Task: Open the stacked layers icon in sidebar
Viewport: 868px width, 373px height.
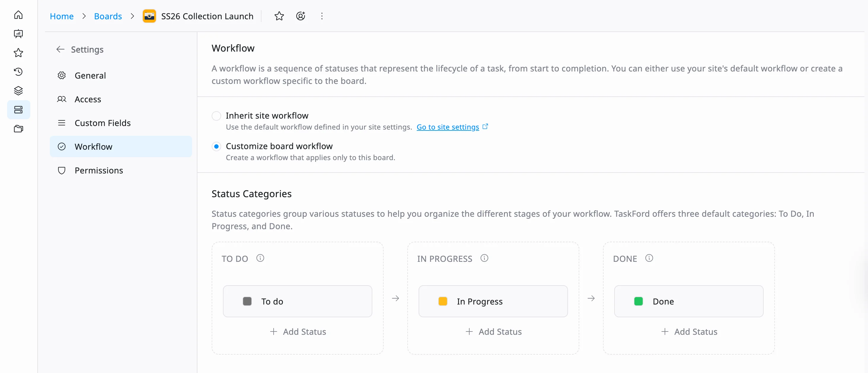Action: pyautogui.click(x=19, y=90)
